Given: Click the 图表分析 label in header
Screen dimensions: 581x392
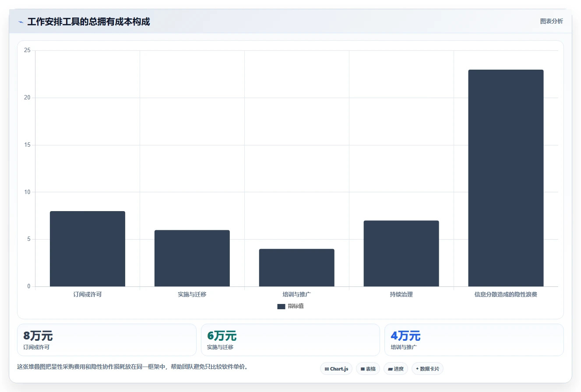Looking at the screenshot, I should (x=551, y=21).
